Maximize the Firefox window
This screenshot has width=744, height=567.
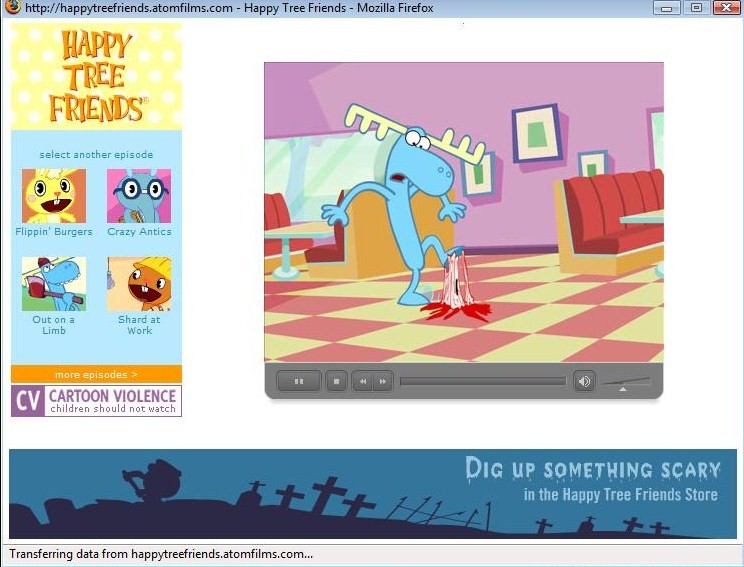point(696,8)
